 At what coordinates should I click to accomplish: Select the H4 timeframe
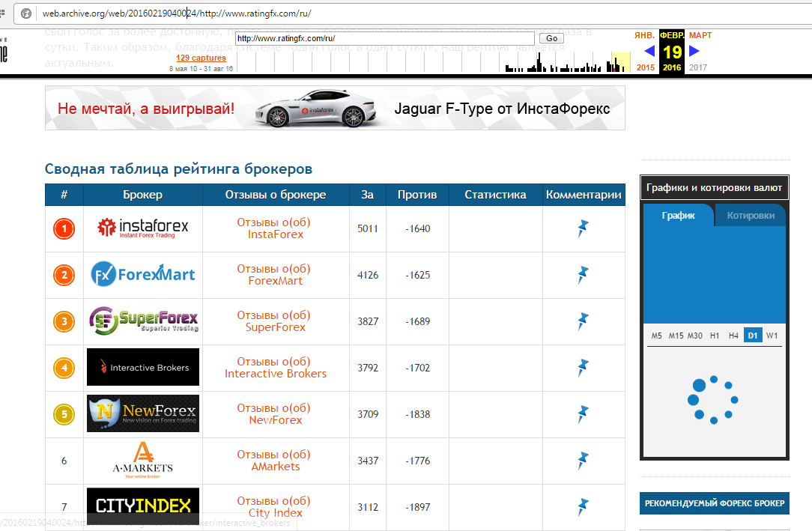pos(733,336)
